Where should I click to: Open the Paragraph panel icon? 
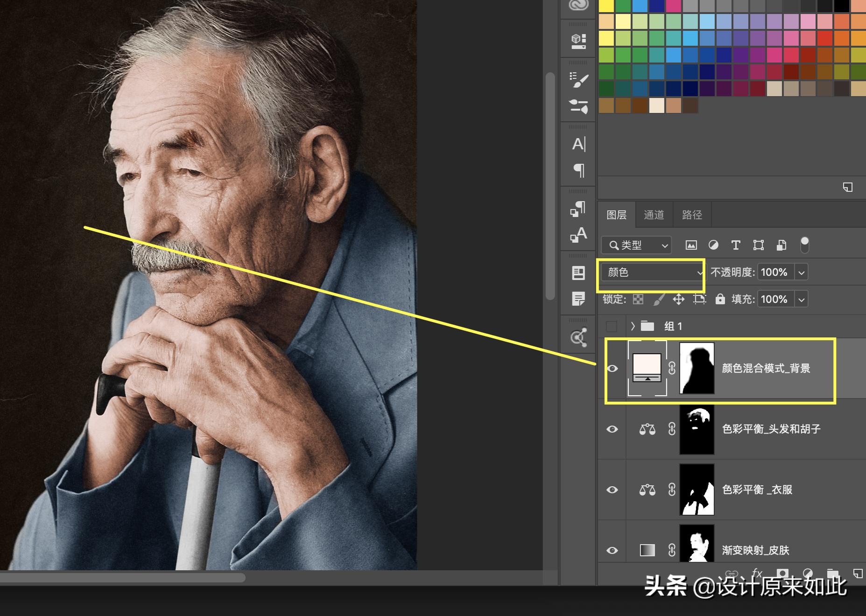(578, 170)
